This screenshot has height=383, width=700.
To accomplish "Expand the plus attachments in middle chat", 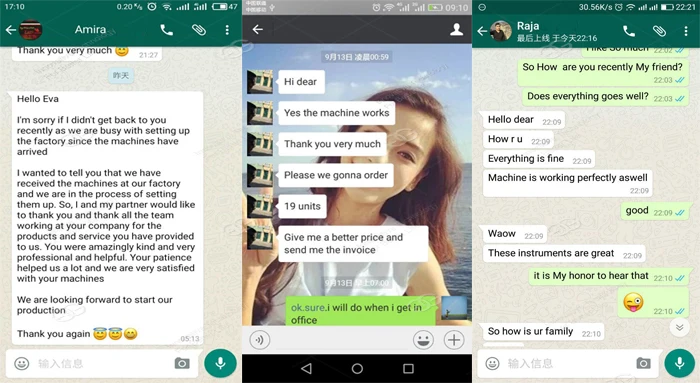I will [x=454, y=340].
